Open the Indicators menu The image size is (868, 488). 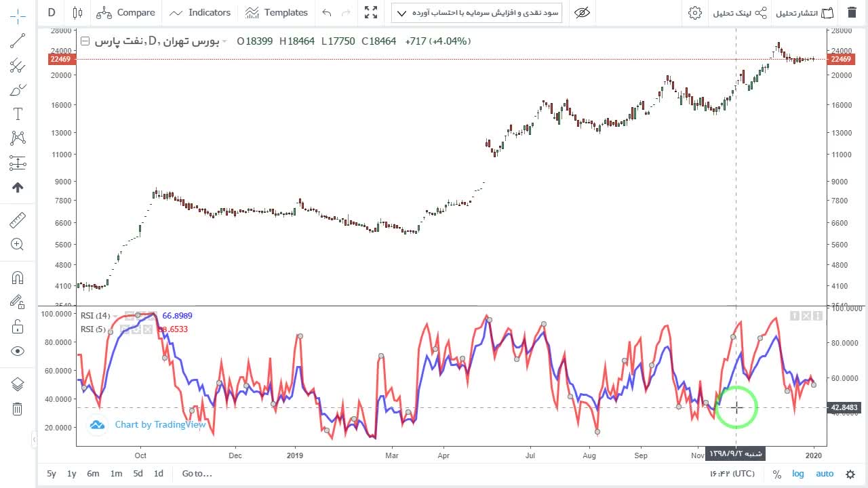[x=200, y=12]
